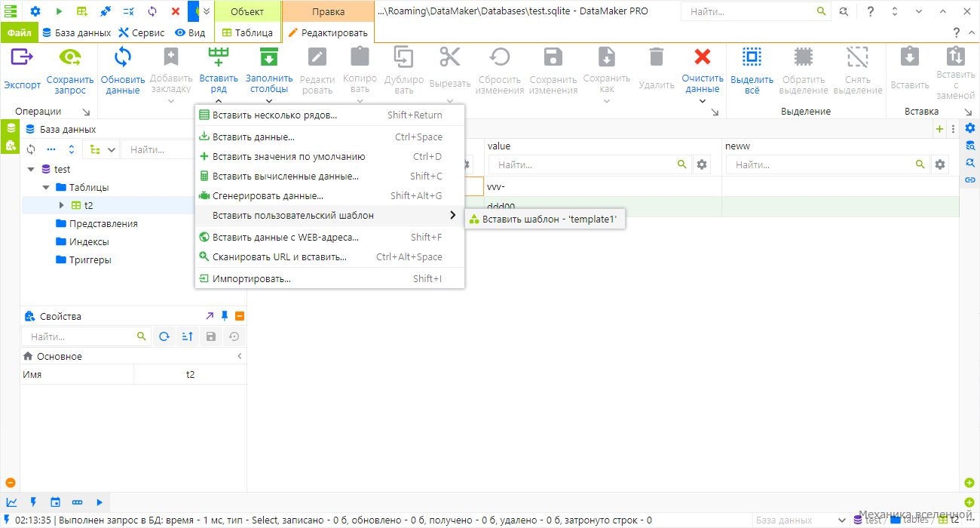Click the orange minimize icon on the Свойства panel
980x528 pixels.
click(x=240, y=316)
